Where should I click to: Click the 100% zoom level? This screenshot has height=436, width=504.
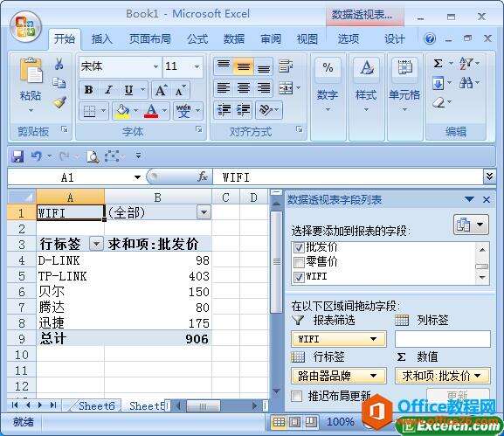pyautogui.click(x=341, y=421)
